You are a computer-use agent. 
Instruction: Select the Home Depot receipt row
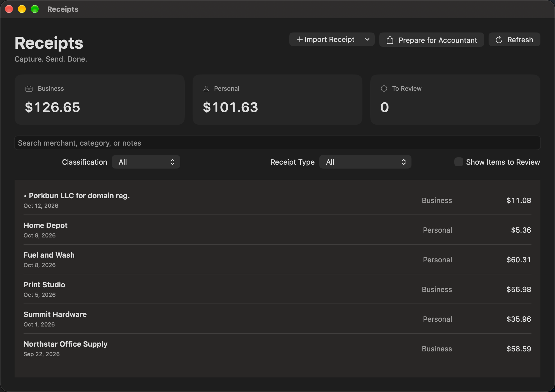click(x=277, y=230)
